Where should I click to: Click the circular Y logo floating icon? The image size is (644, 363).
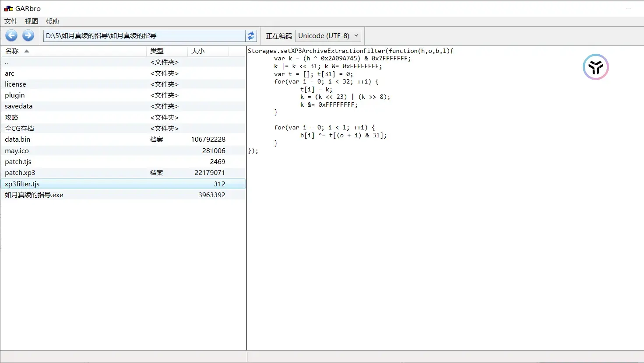coord(595,67)
